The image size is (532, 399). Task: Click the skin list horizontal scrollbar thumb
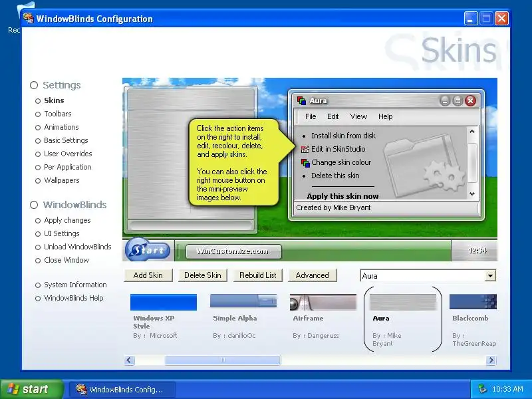point(223,360)
